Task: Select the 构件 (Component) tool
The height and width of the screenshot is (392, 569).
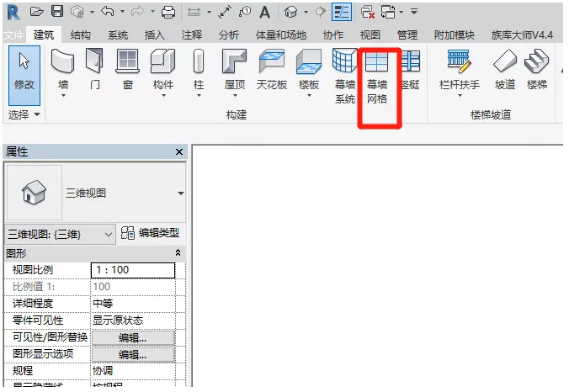Action: point(163,69)
